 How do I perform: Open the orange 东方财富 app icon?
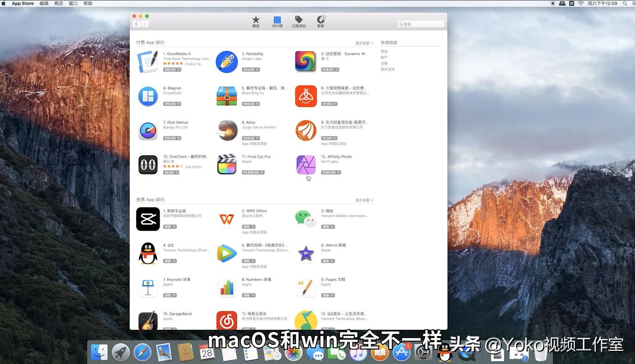(306, 131)
